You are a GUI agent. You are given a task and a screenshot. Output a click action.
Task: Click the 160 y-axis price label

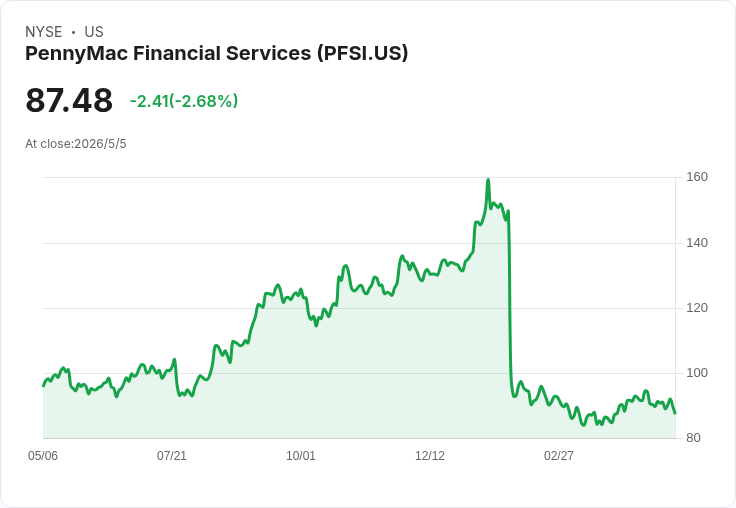pyautogui.click(x=697, y=177)
